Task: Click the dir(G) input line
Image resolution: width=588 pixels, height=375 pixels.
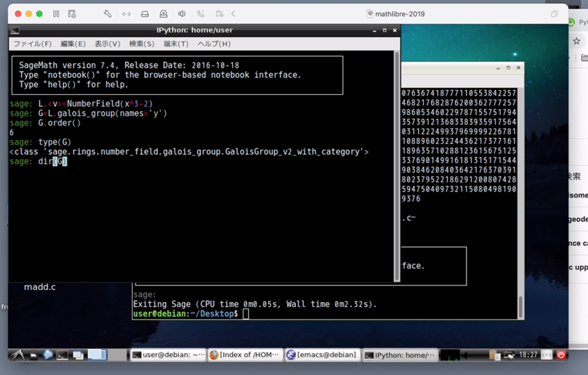Action: (x=38, y=161)
